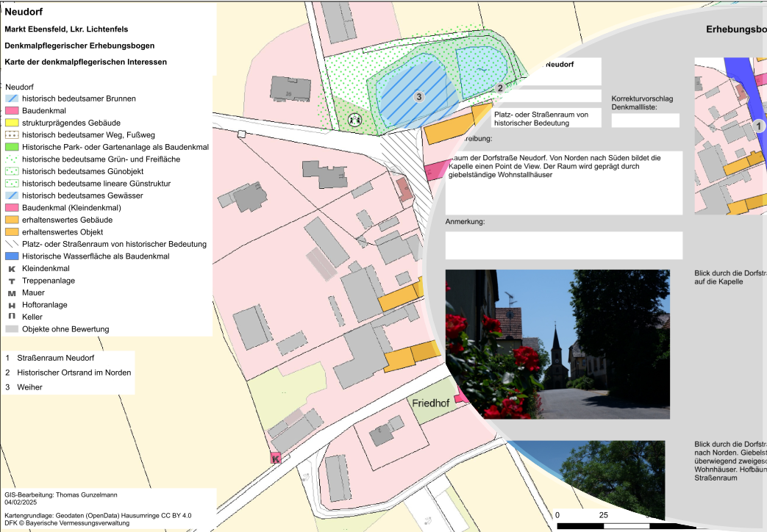This screenshot has height=532, width=767.
Task: Click the Friedhof label on the map
Action: tap(431, 403)
